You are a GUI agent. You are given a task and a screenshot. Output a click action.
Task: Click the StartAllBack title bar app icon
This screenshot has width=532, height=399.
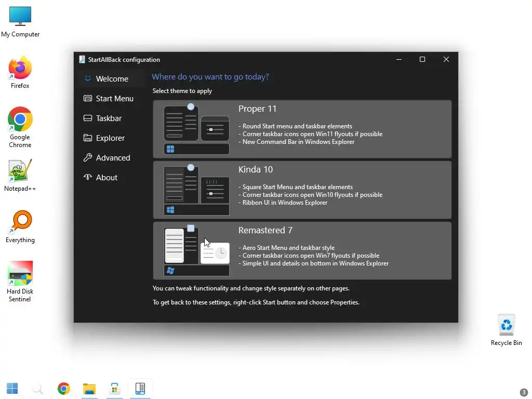[x=82, y=59]
